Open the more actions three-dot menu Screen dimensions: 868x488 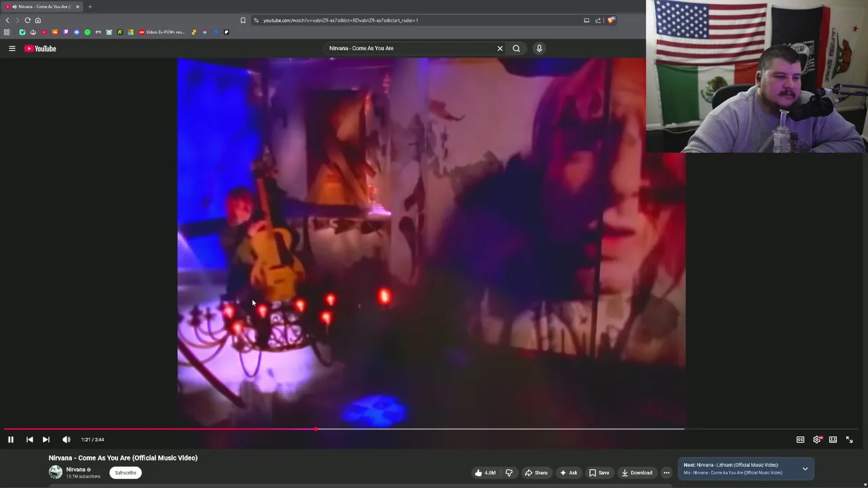coord(667,472)
